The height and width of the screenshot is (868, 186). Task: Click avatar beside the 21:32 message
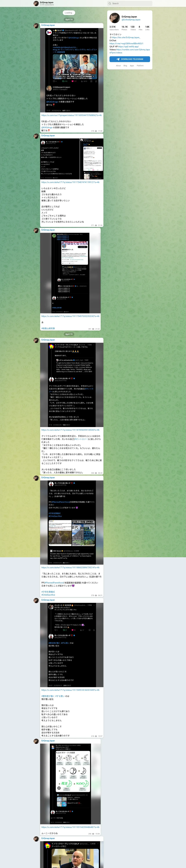tap(36, 230)
